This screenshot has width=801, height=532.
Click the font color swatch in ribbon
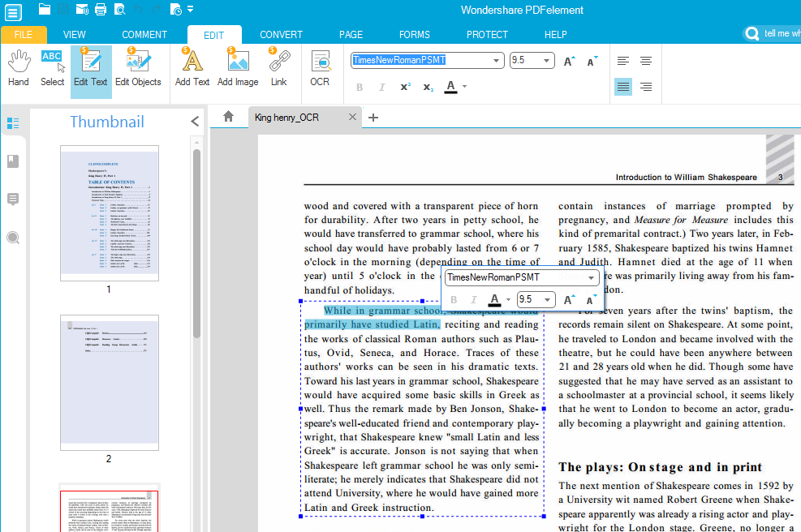[x=451, y=87]
